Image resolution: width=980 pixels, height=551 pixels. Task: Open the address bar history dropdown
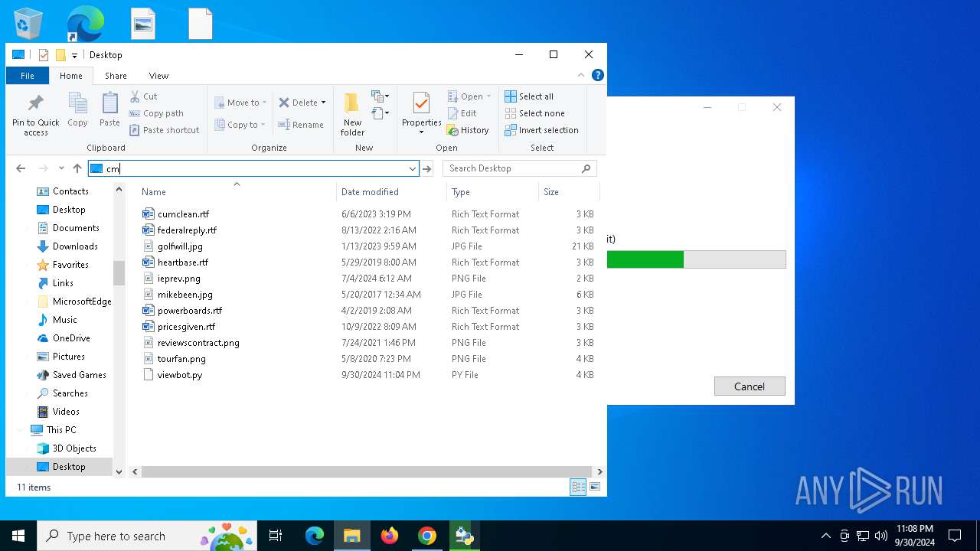(x=413, y=168)
